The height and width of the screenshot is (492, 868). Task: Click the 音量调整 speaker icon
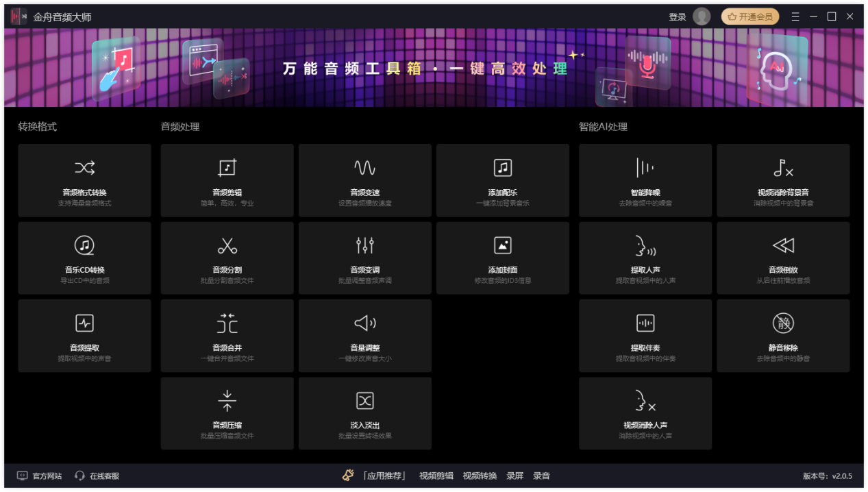pyautogui.click(x=364, y=323)
